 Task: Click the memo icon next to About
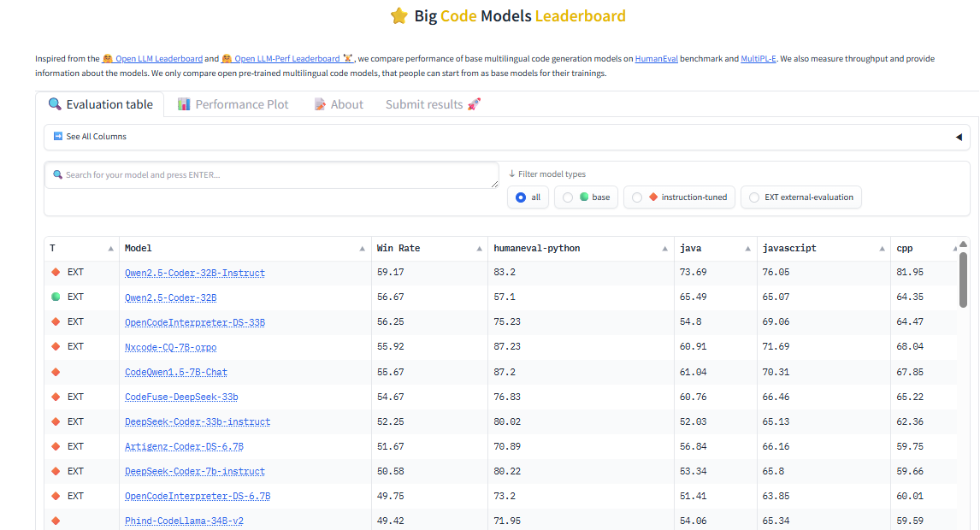click(x=319, y=104)
